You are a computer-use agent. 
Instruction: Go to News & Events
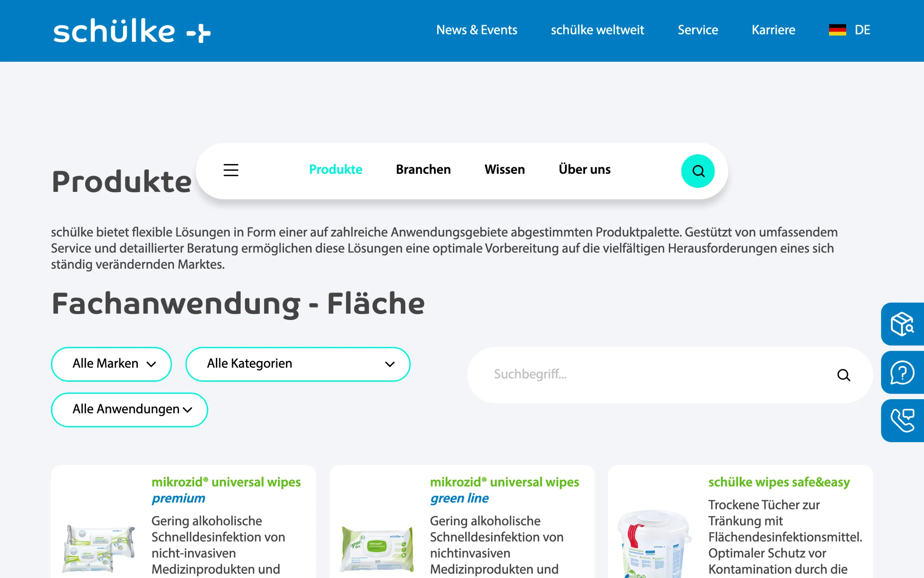(476, 30)
